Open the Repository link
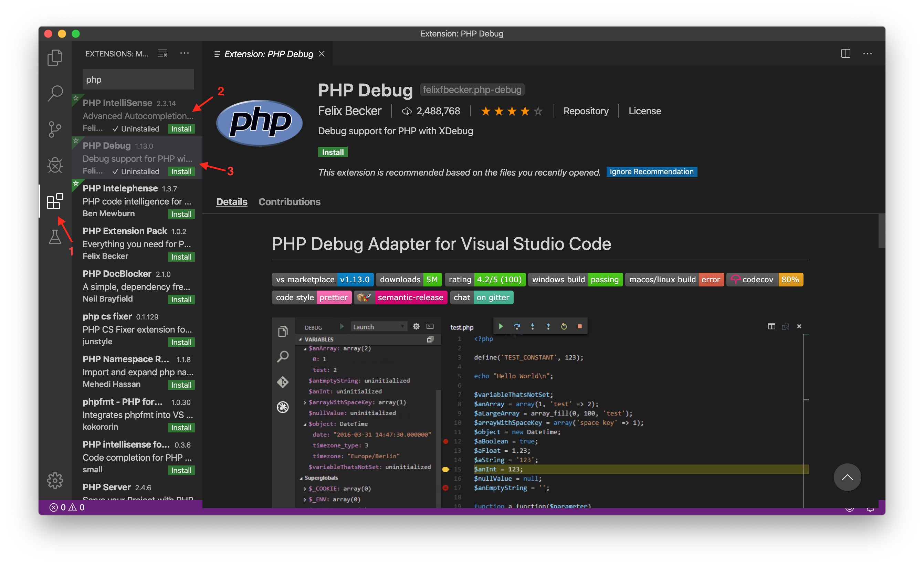This screenshot has width=924, height=566. [586, 111]
